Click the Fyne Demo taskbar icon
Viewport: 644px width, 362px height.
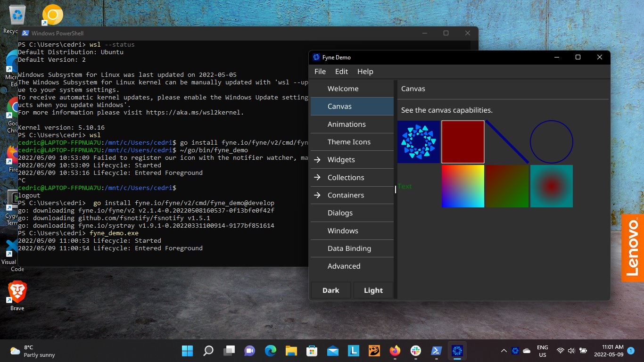pyautogui.click(x=457, y=351)
